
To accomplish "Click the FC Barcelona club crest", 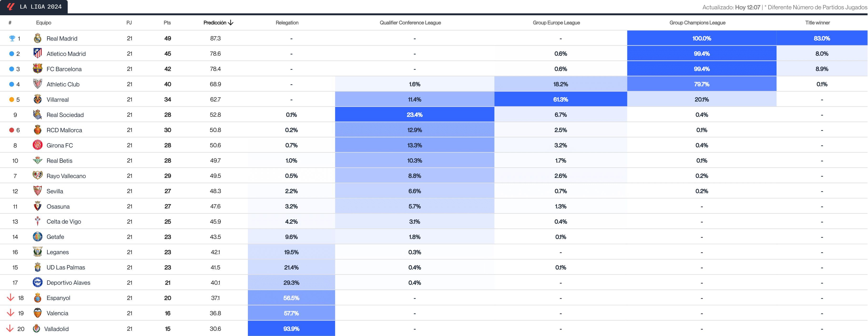I will (x=38, y=69).
